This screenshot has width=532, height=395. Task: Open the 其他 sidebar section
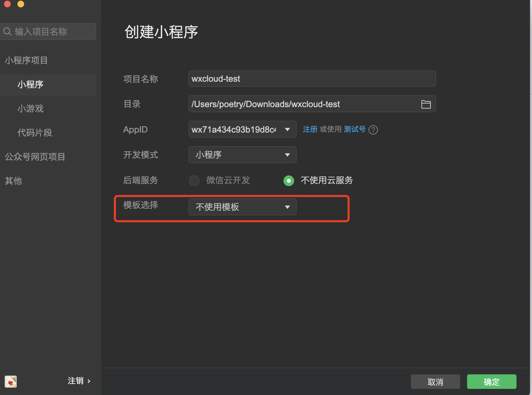13,181
